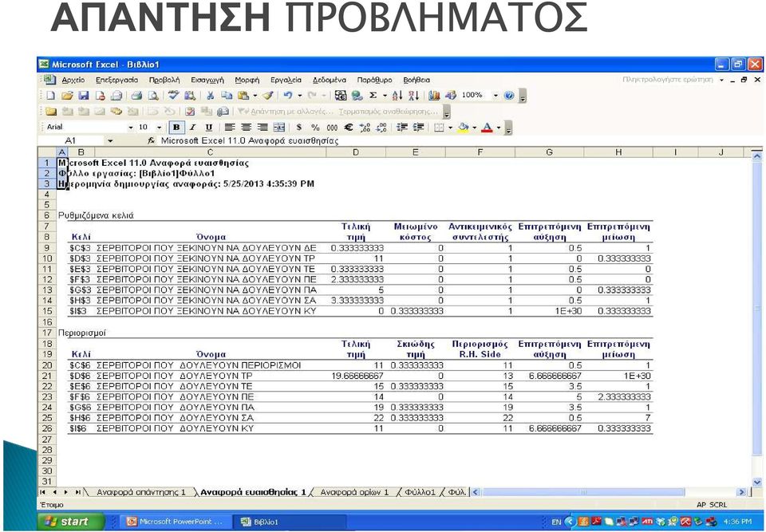This screenshot has width=766, height=532.
Task: Toggle align right for cell text
Action: click(x=263, y=127)
